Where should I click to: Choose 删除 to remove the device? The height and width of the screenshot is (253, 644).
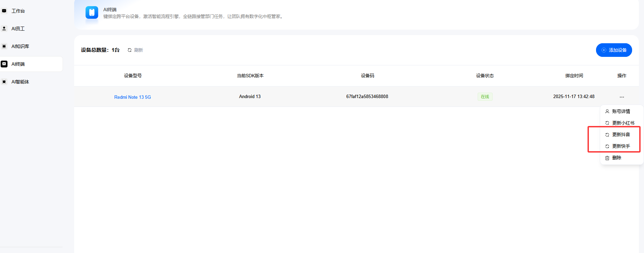(616, 158)
